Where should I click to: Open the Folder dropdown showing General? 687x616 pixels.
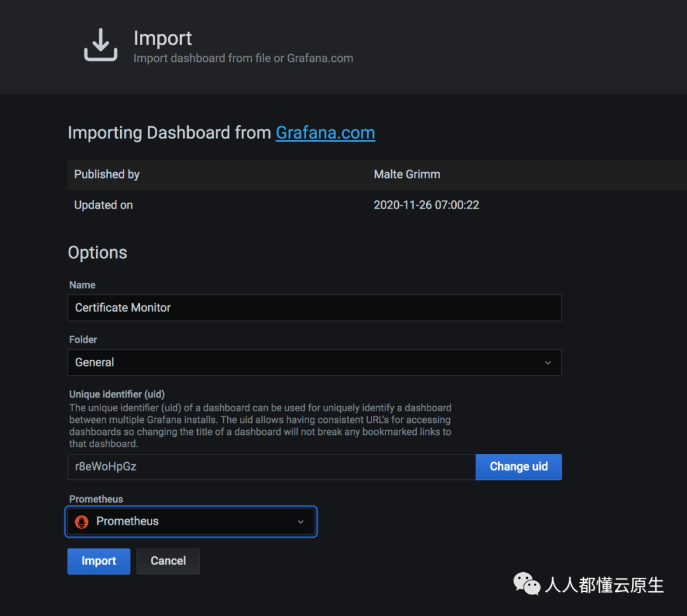click(314, 362)
